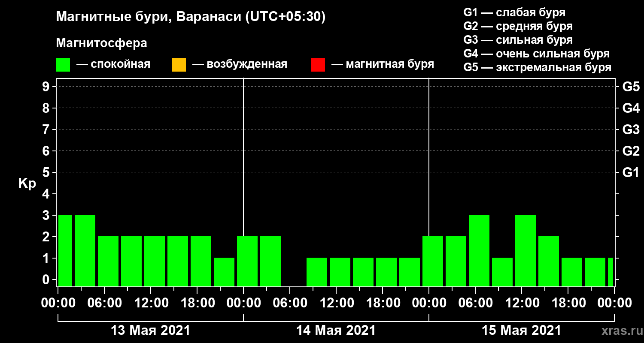Viewport: 644px width, 343px height.
Task: Click the orange 'возбужденная' legend swatch
Action: click(x=179, y=65)
